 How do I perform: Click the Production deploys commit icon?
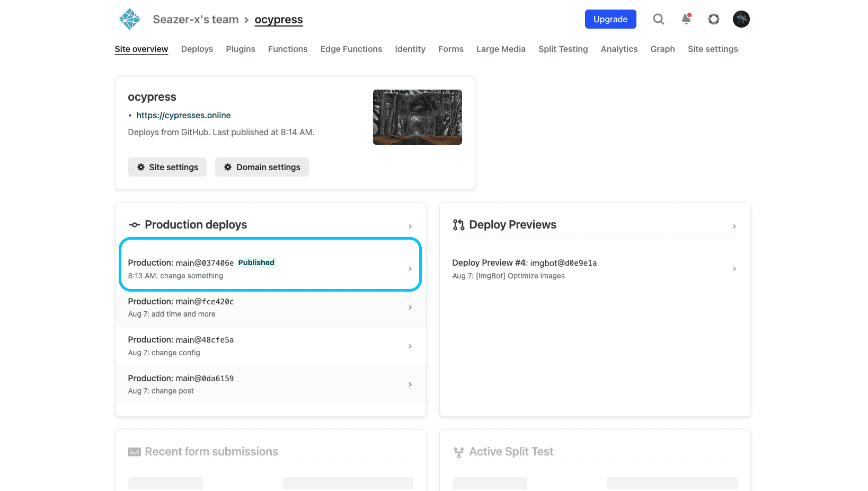pos(135,225)
